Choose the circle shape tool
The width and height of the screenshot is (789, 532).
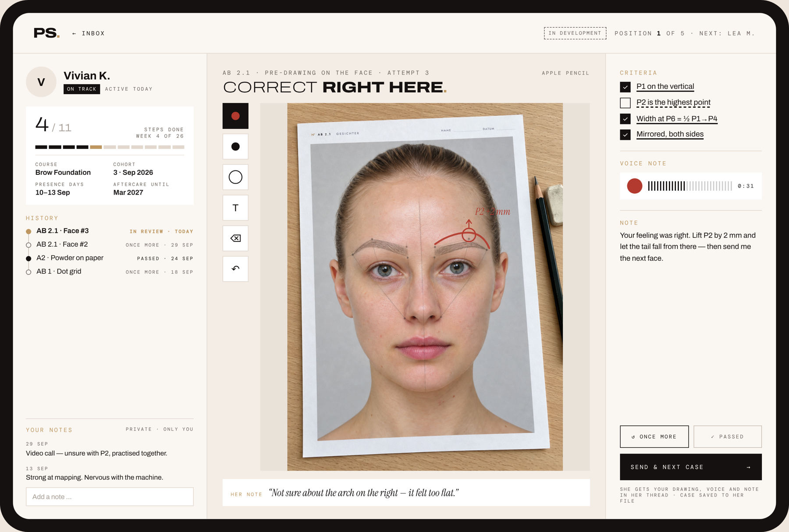coord(235,177)
